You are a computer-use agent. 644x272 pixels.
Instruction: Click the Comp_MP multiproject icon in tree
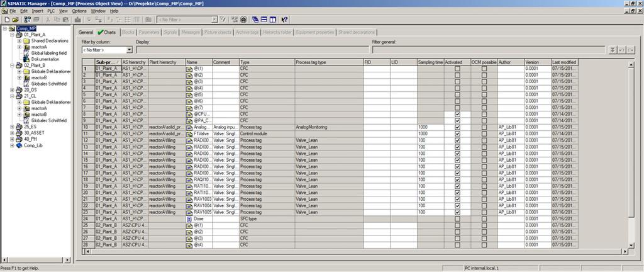click(13, 29)
